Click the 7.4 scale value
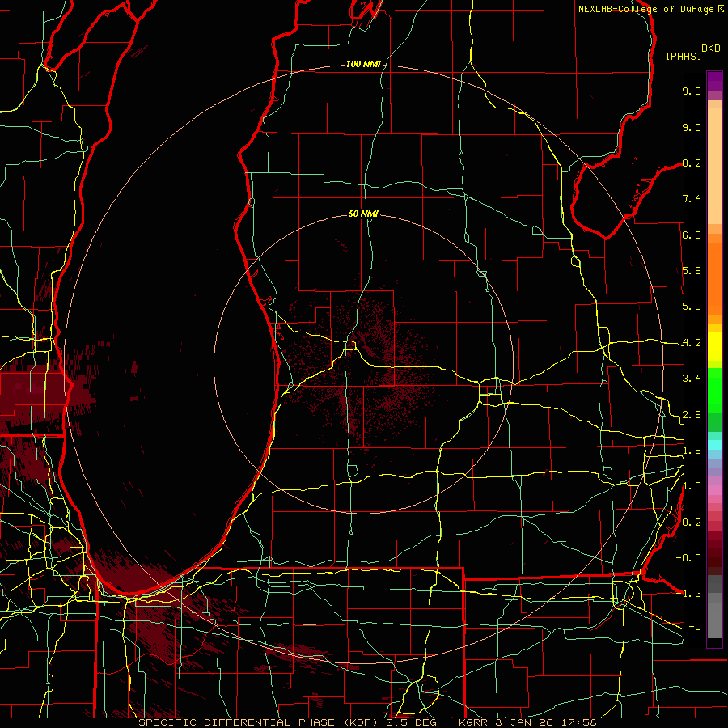The image size is (728, 728). pos(692,199)
